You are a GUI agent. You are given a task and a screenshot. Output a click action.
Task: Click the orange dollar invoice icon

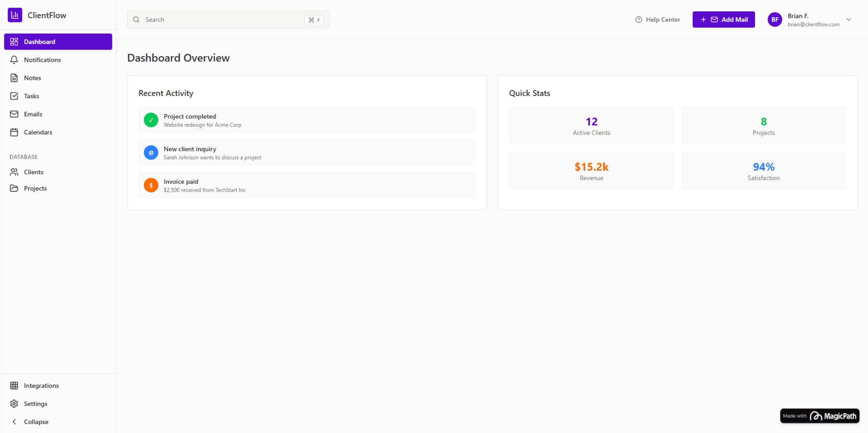[x=151, y=185]
